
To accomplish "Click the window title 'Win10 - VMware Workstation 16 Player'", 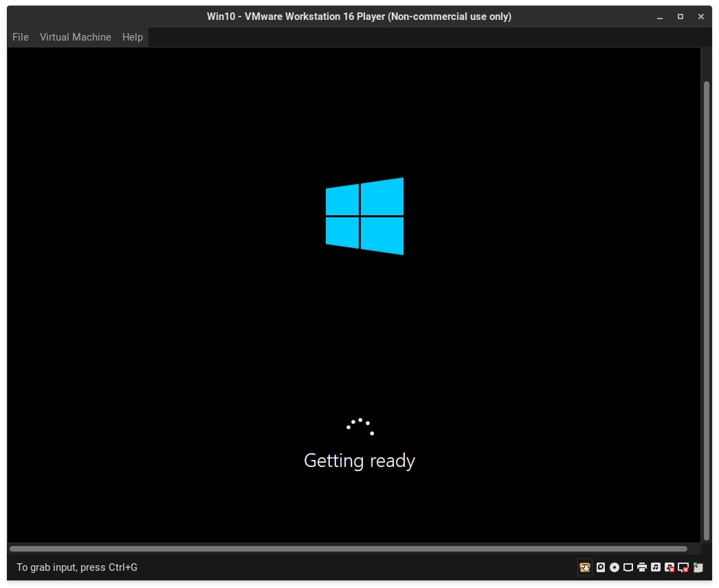I will point(359,17).
